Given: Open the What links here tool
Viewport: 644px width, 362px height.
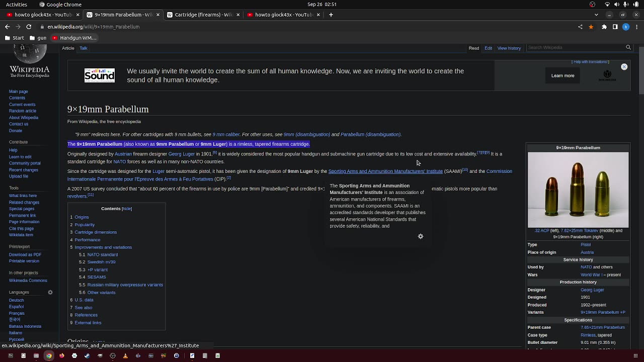Looking at the screenshot, I should click(23, 196).
